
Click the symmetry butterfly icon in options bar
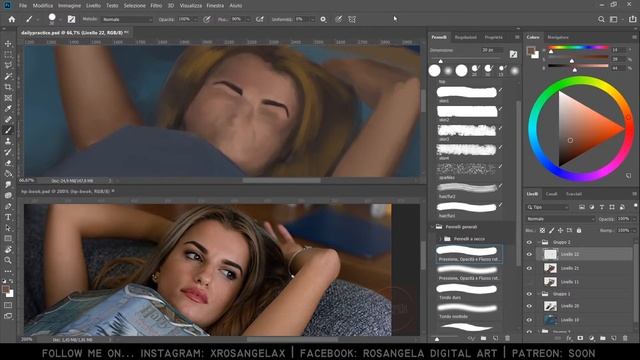tap(352, 19)
